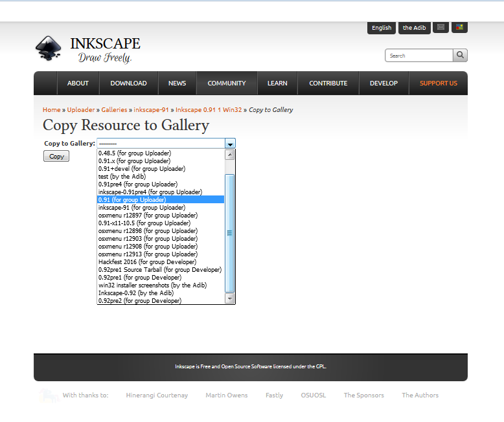Select 0.91.x (for group Uploader) option
Screen dimensions: 504x422
point(161,161)
